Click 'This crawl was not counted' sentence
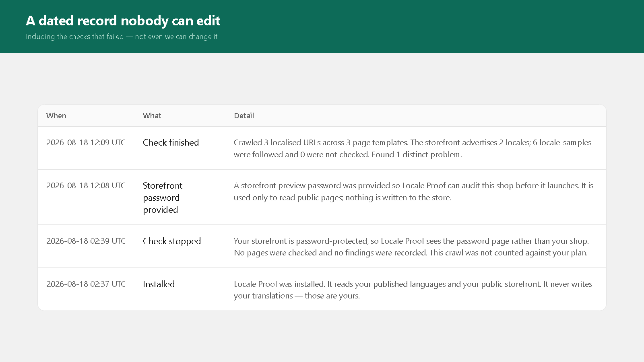This screenshot has width=644, height=362. 508,253
